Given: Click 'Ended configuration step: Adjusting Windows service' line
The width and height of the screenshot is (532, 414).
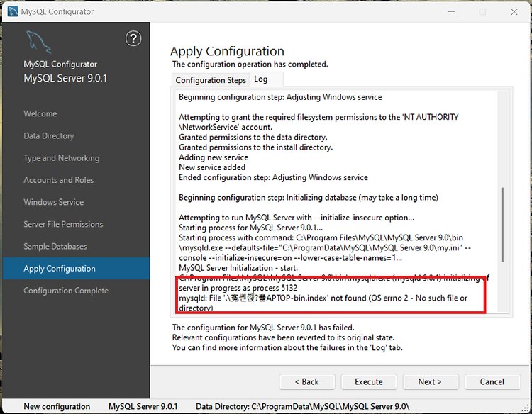Looking at the screenshot, I should point(273,177).
